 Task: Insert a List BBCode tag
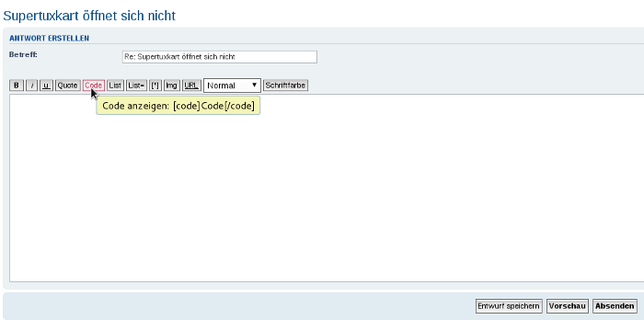point(115,86)
